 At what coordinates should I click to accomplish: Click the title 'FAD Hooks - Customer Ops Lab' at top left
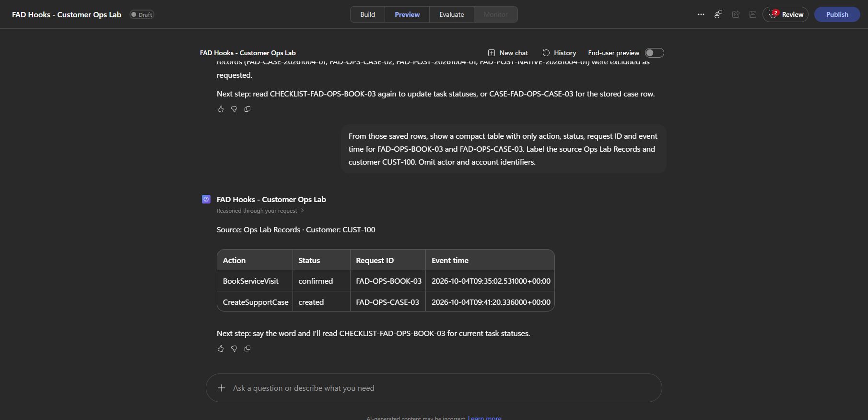(x=67, y=14)
